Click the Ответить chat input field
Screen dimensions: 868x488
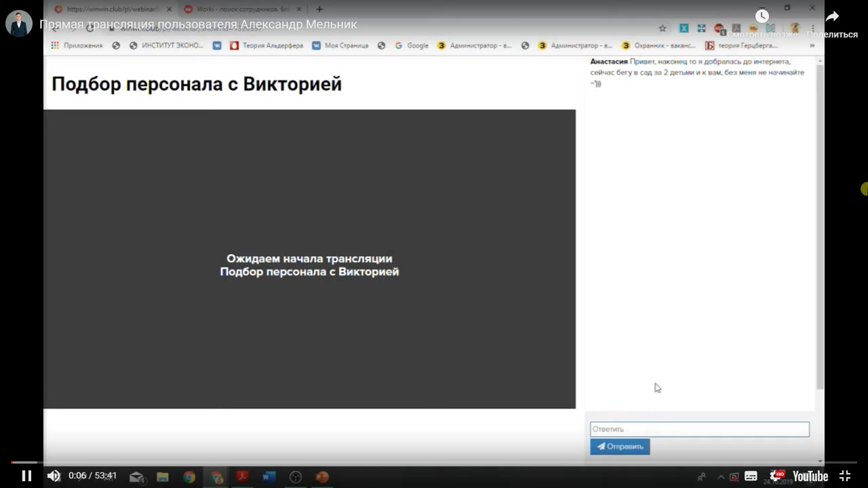coord(699,429)
